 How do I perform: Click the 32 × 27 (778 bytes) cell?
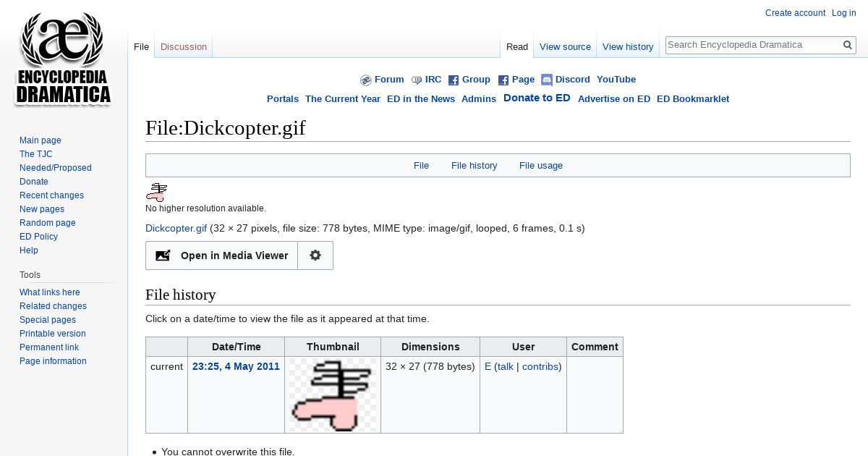tap(430, 394)
